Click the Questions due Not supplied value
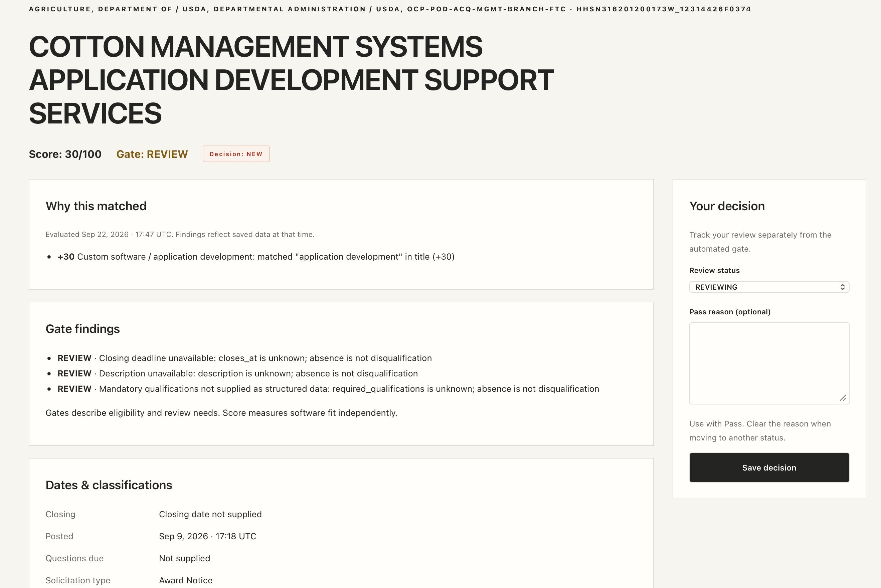The width and height of the screenshot is (881, 588). point(185,558)
